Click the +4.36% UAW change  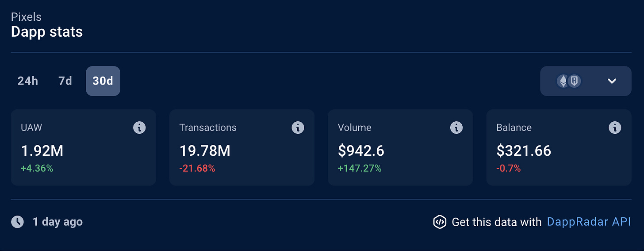(x=37, y=169)
